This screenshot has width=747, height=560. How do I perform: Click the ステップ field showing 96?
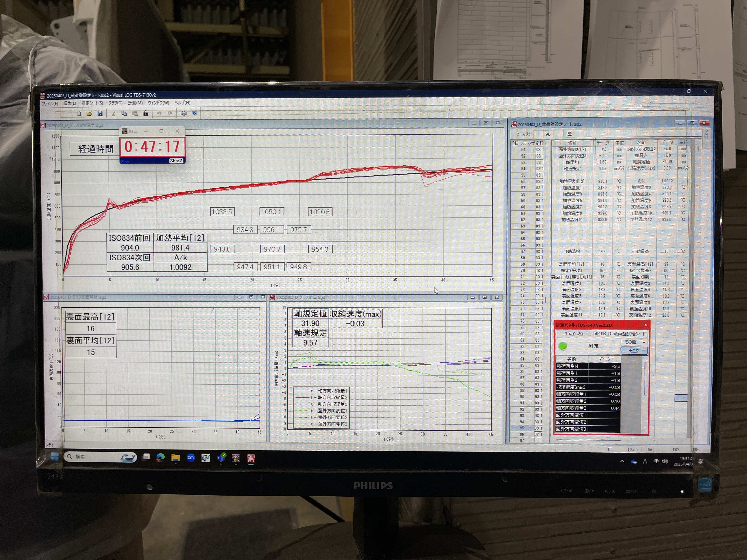548,134
